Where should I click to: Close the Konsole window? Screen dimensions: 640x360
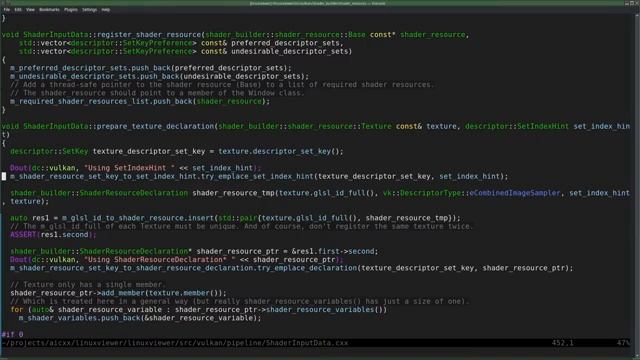coord(638,3)
